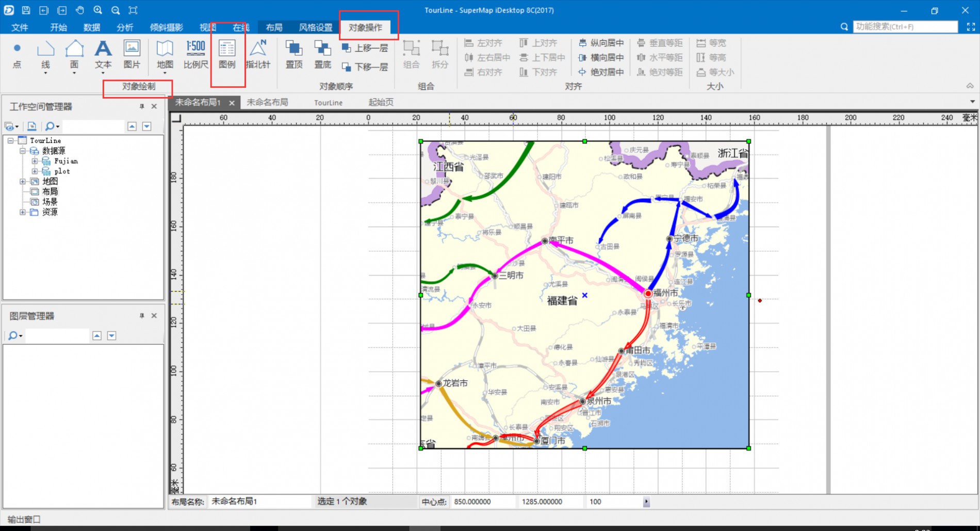Image resolution: width=980 pixels, height=531 pixels.
Task: Save workspace using the title bar save icon
Action: [x=26, y=10]
